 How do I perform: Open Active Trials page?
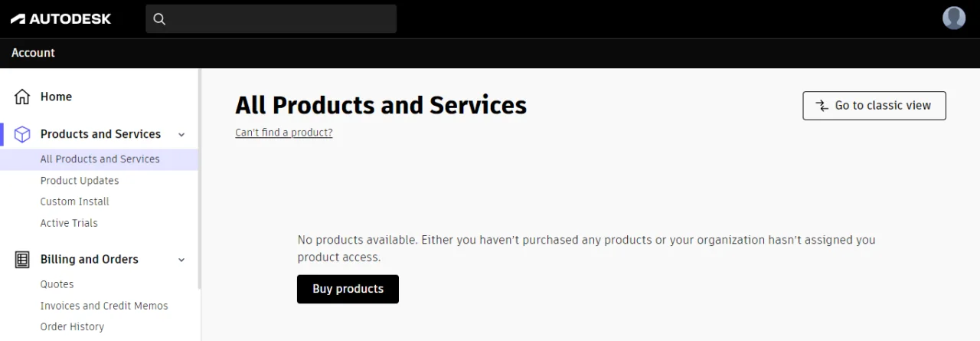69,223
